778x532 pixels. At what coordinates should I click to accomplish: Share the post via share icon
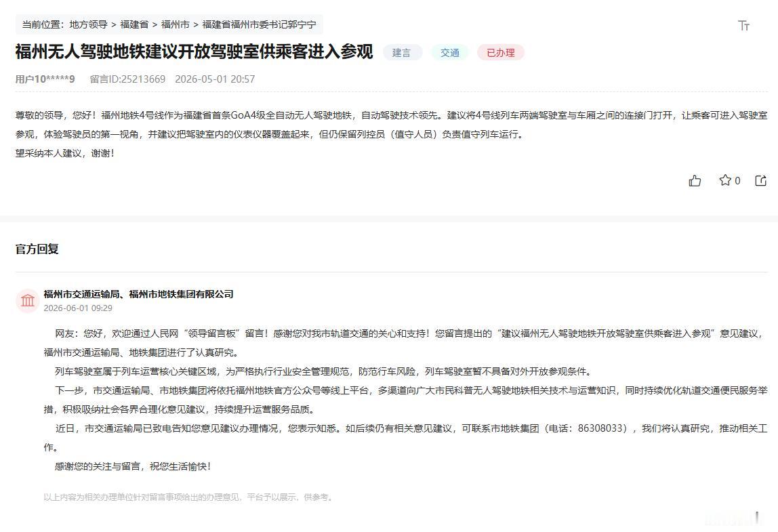(x=760, y=181)
